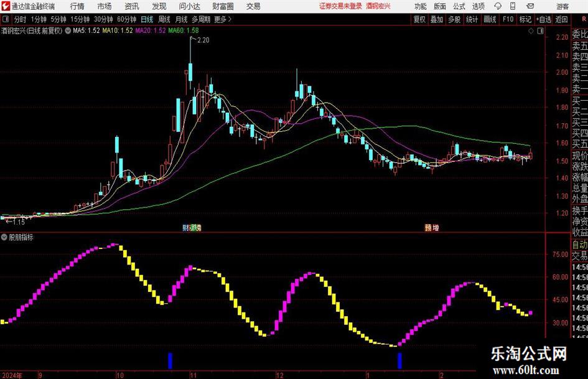Click the 多股 multi-stock button
This screenshot has height=379, width=588.
pyautogui.click(x=454, y=19)
